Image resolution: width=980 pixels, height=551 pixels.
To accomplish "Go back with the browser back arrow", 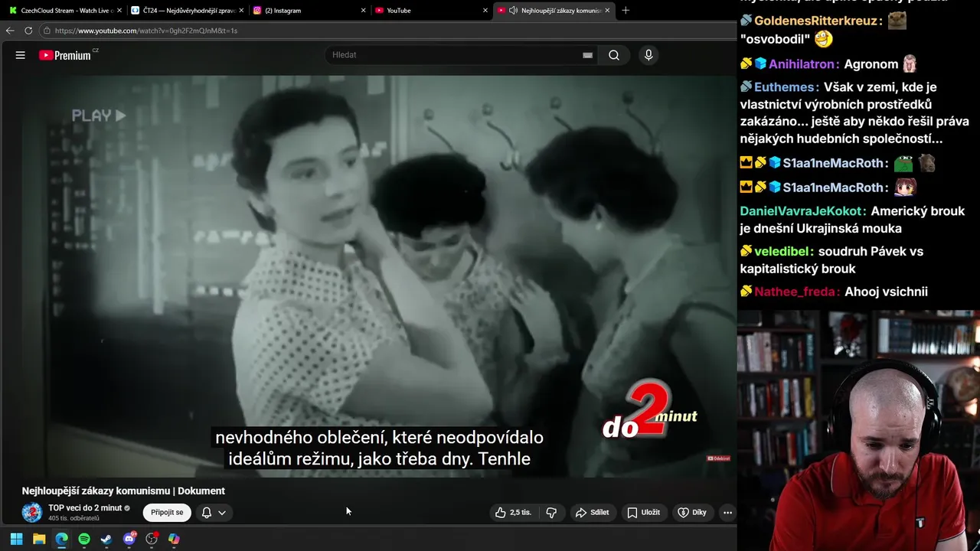I will coord(10,31).
